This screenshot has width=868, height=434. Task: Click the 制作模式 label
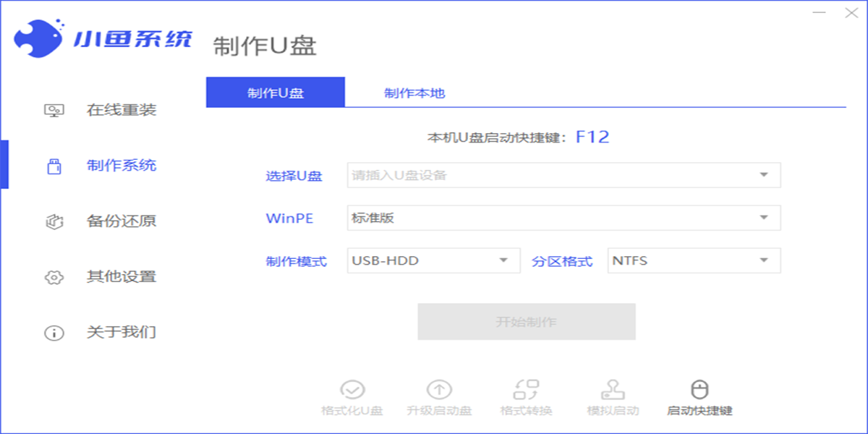[297, 261]
